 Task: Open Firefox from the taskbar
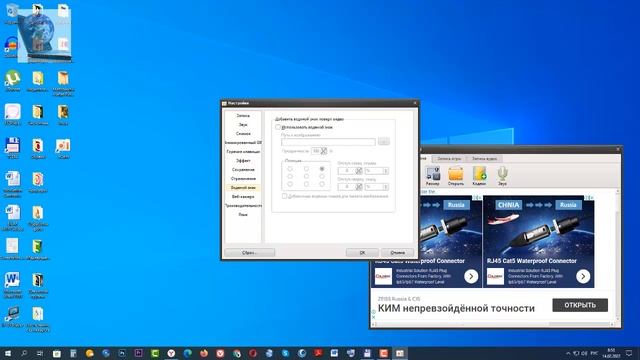click(204, 353)
